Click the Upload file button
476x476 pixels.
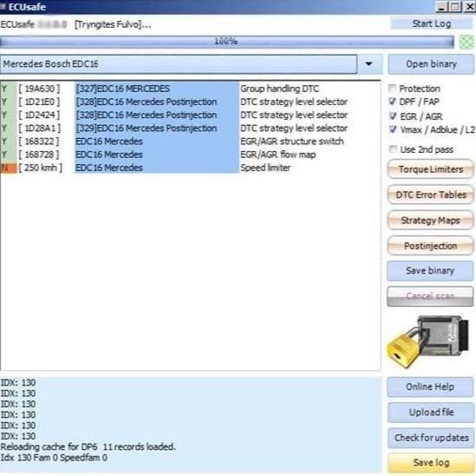click(x=431, y=413)
